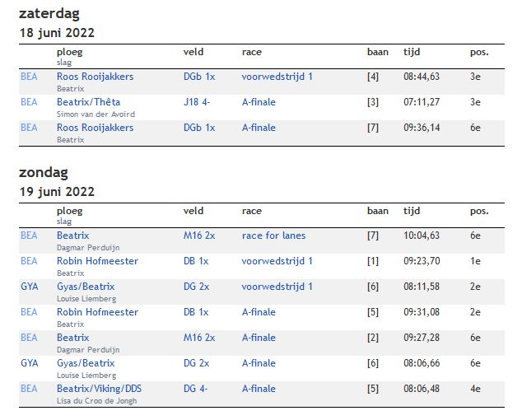
Task: Open Robin Hofmeester voorwedstrijd 1 crew link
Action: pyautogui.click(x=97, y=261)
